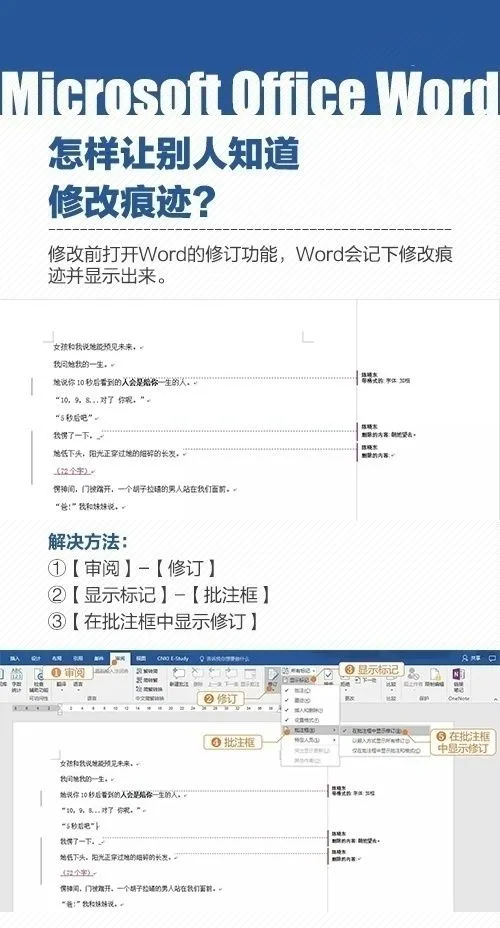This screenshot has height=928, width=500.
Task: Open the 引用 ribbon tab
Action: (78, 659)
